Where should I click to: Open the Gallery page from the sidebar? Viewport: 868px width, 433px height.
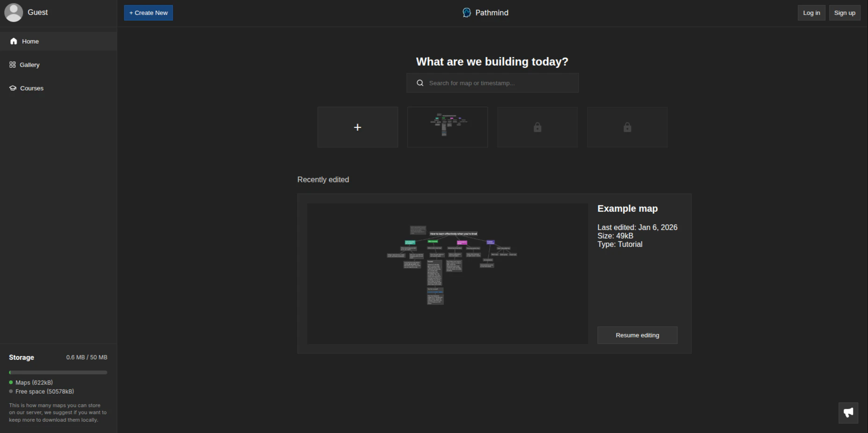(x=29, y=65)
